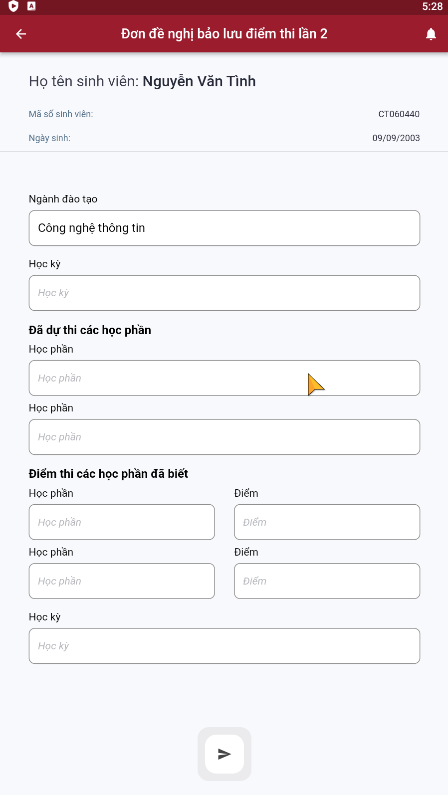Tap the back arrow in the header
This screenshot has width=448, height=795.
[21, 34]
